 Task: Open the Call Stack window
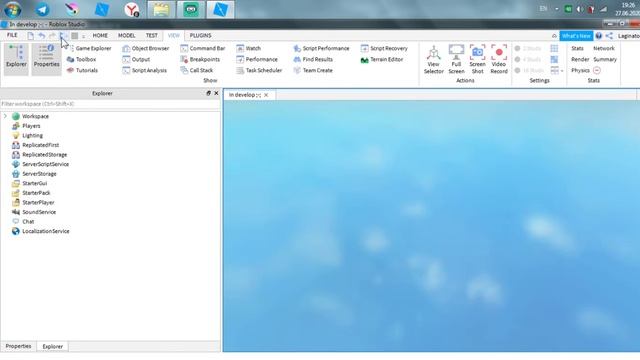(197, 70)
